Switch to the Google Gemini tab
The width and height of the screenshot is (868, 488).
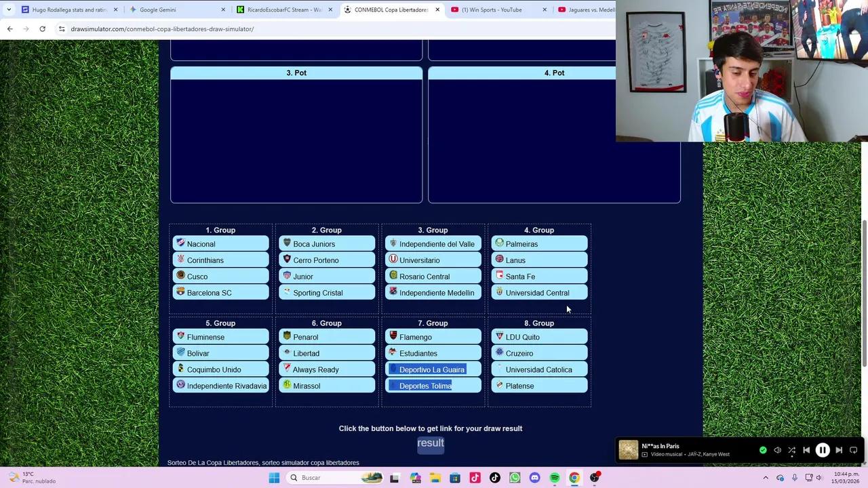[x=176, y=9]
